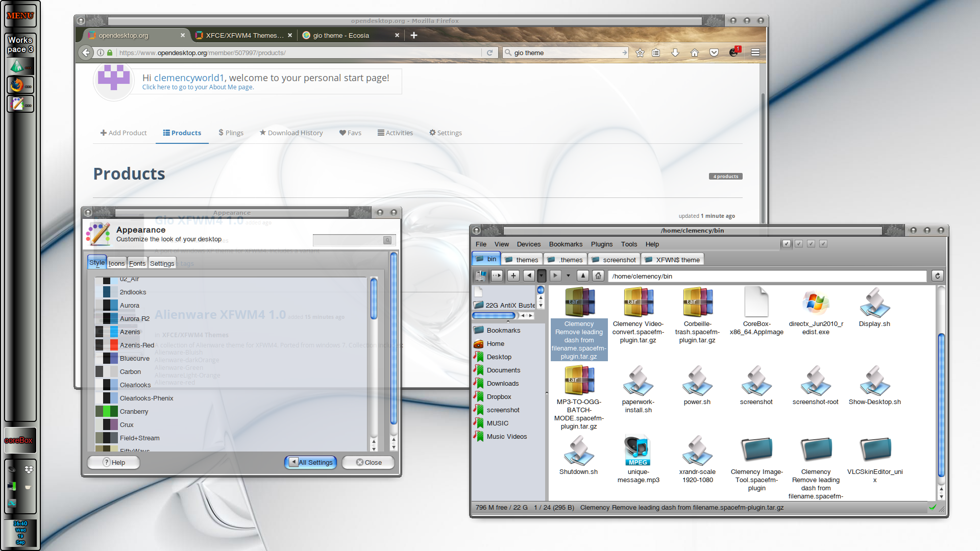Bookmark this page with star icon
This screenshot has width=980, height=551.
(x=640, y=53)
